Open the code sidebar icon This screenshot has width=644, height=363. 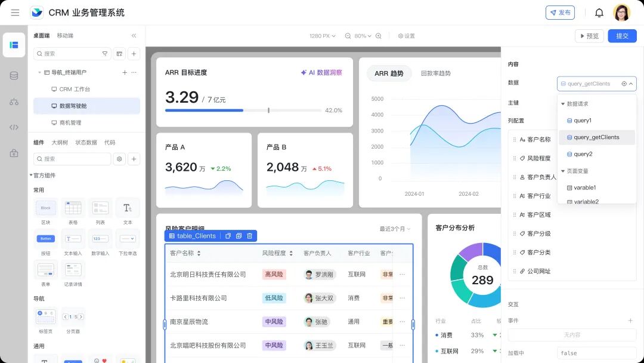[14, 127]
